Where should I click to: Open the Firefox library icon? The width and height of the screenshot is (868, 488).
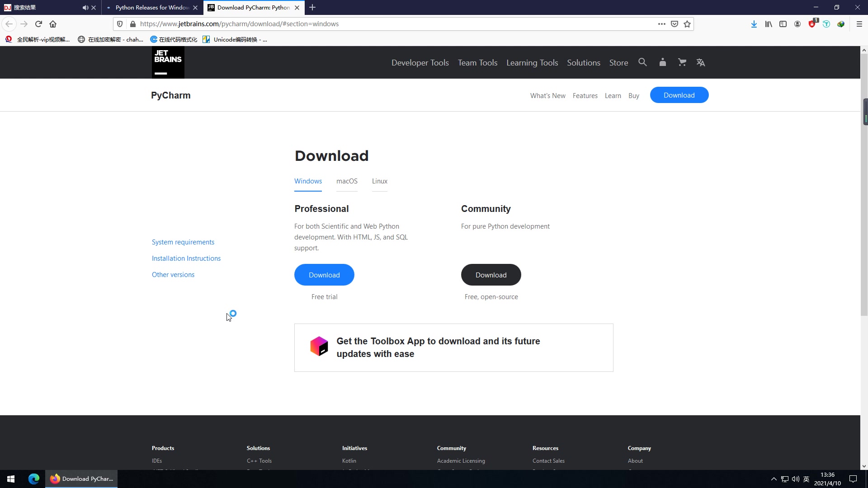pos(769,24)
